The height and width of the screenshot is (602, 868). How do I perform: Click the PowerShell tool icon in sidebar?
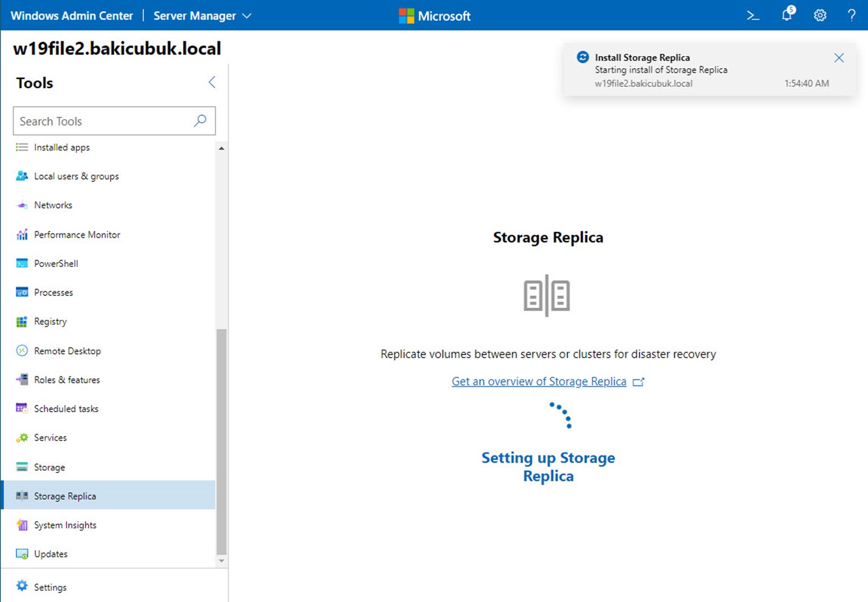[22, 263]
